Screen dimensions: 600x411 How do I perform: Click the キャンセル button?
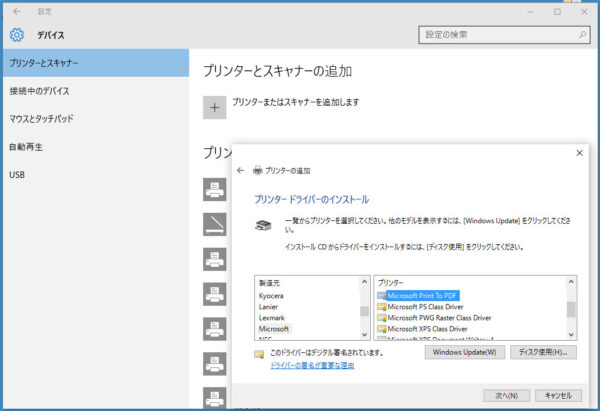coord(558,395)
